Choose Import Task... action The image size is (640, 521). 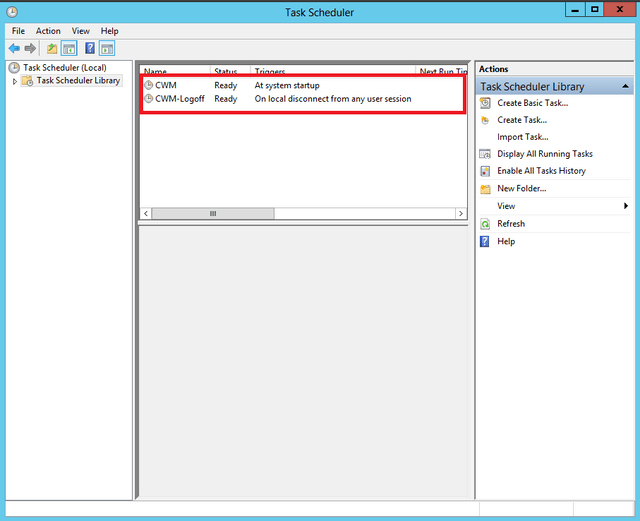[x=523, y=137]
